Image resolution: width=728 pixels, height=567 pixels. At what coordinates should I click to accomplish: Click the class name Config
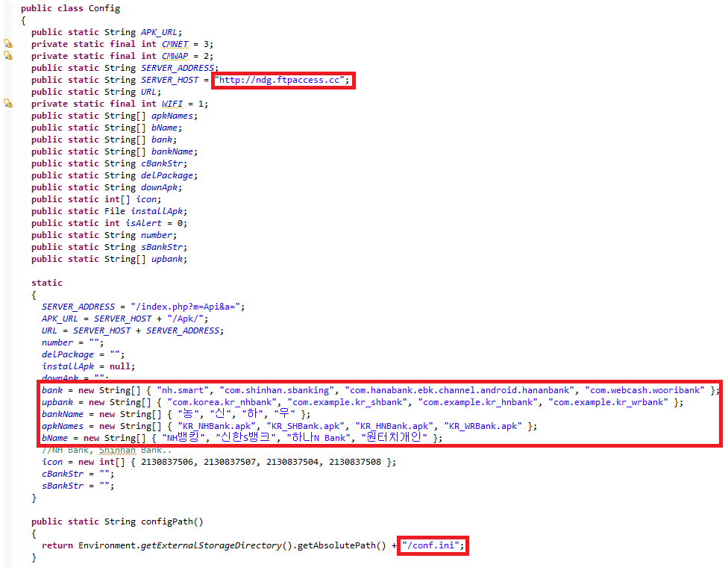[104, 8]
